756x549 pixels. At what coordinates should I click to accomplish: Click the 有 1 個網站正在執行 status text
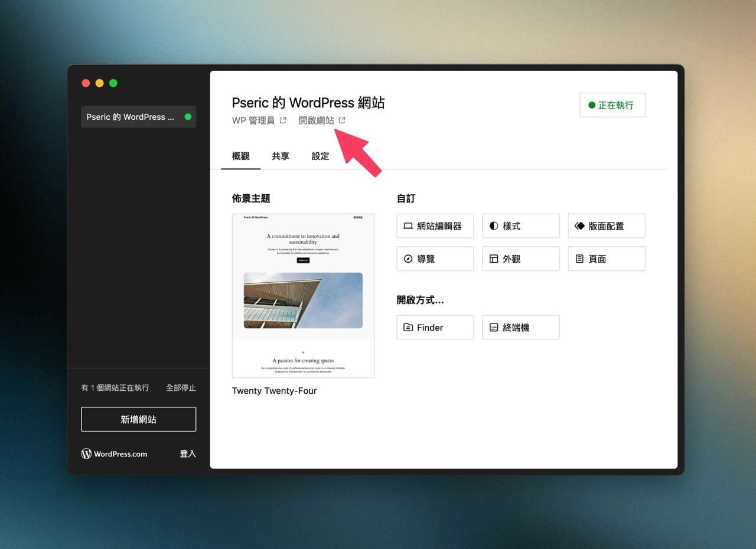115,388
